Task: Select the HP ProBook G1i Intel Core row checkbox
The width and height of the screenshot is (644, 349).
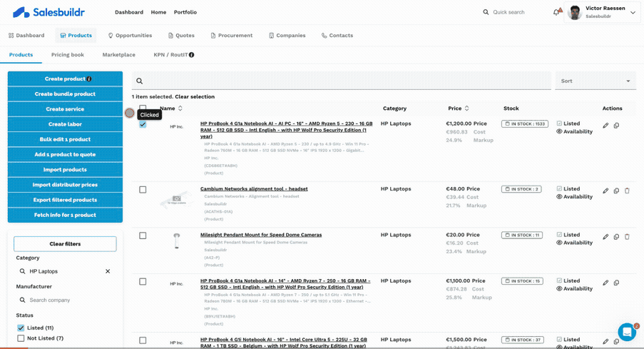Action: pos(143,340)
